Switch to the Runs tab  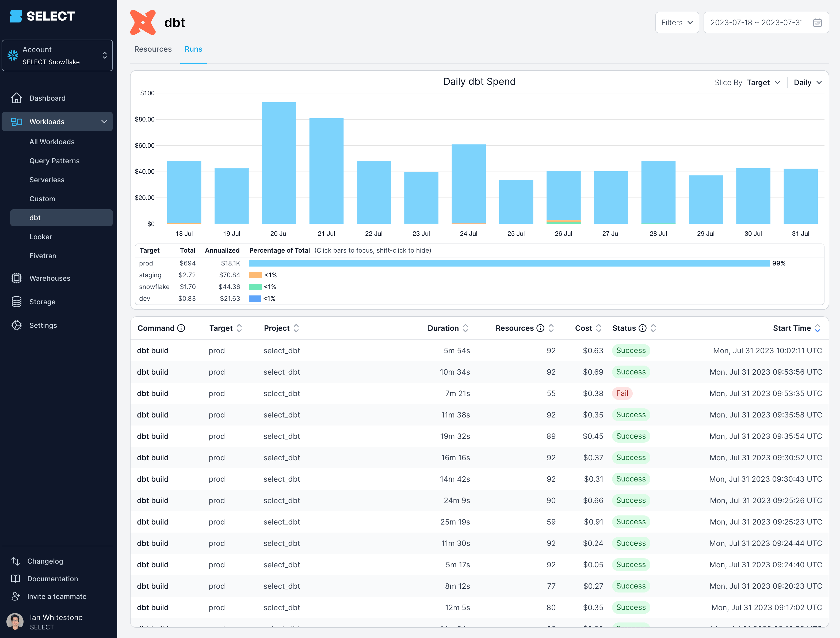193,49
